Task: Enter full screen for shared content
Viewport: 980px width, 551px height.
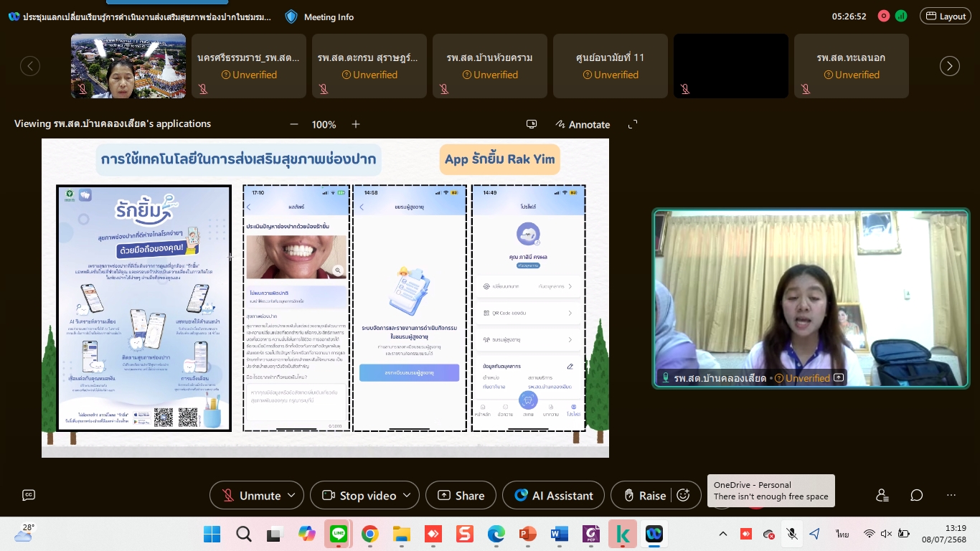Action: [x=633, y=124]
